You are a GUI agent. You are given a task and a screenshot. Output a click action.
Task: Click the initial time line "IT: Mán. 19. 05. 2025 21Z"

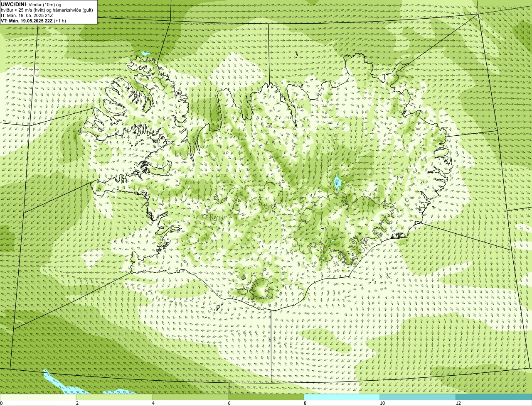coord(27,15)
